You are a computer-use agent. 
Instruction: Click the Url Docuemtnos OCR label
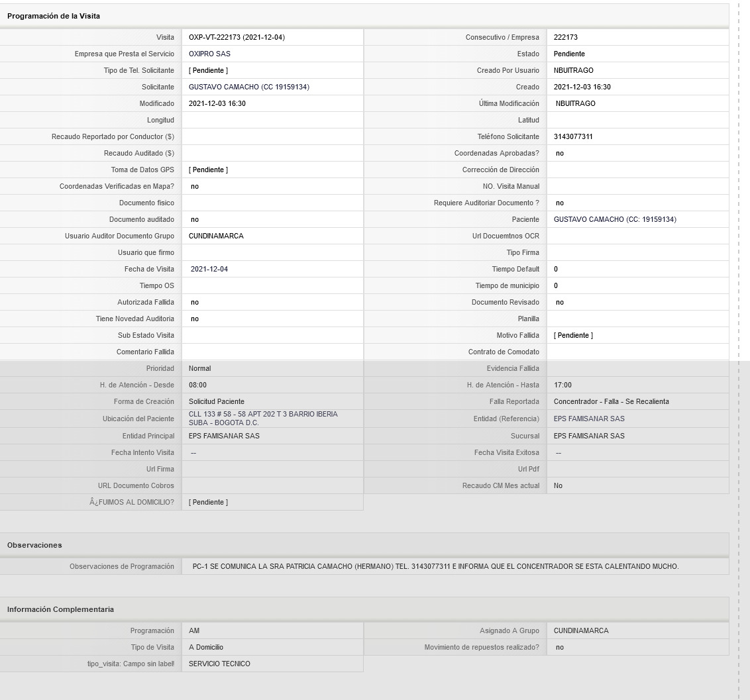(506, 236)
